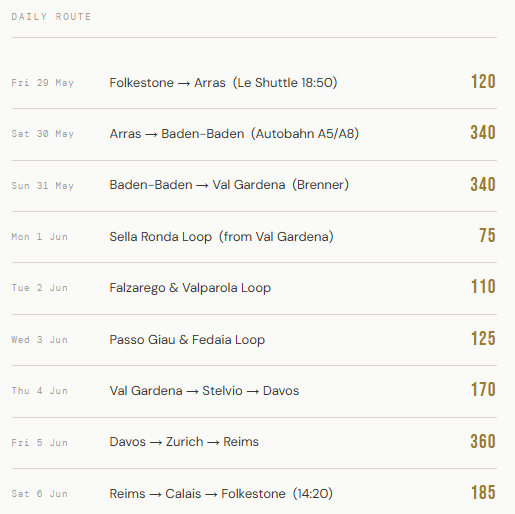Screen dimensions: 515x514
Task: Select the Passo Giau & Fedaia Loop entry
Action: click(187, 340)
